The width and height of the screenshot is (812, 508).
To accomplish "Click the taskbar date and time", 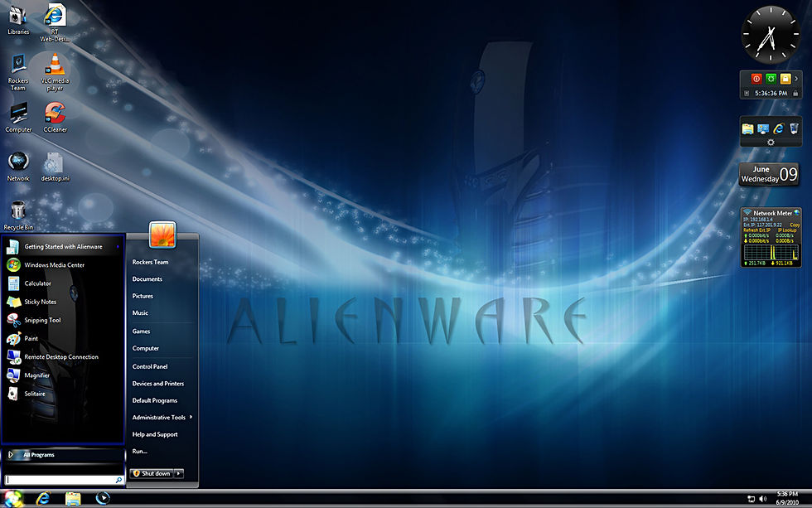I will pyautogui.click(x=786, y=498).
